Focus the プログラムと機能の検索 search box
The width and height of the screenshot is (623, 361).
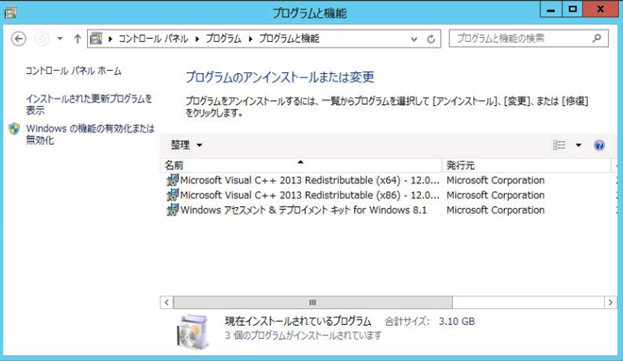pos(528,39)
